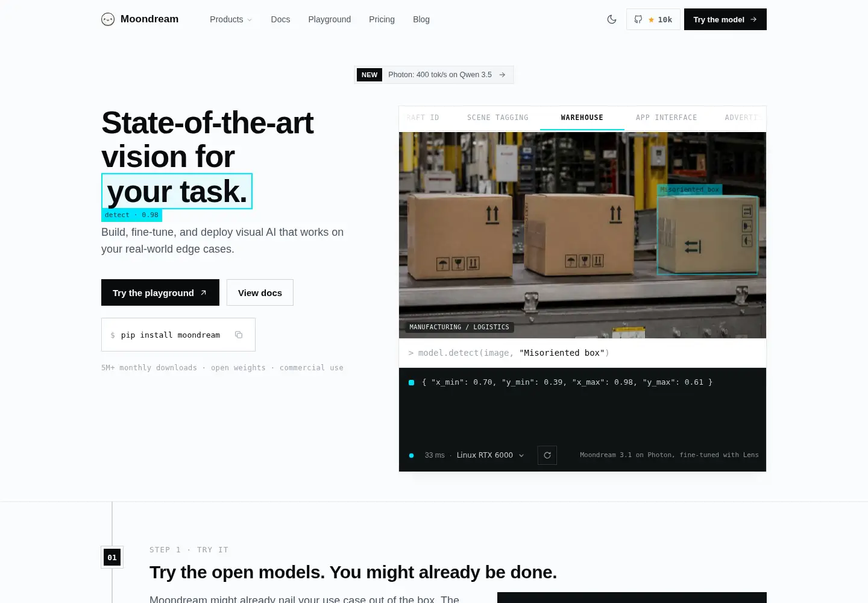The height and width of the screenshot is (603, 868).
Task: Click the 33 ms latency readout
Action: [x=435, y=455]
